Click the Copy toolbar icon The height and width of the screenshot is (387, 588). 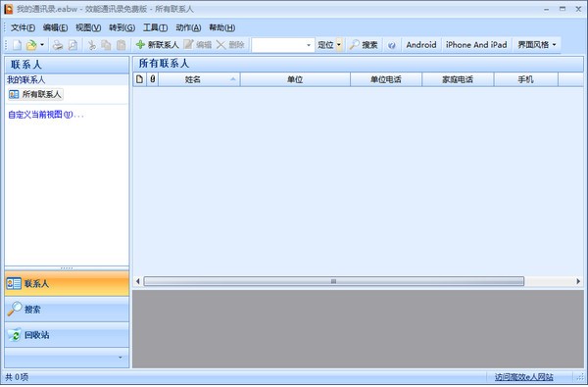107,45
